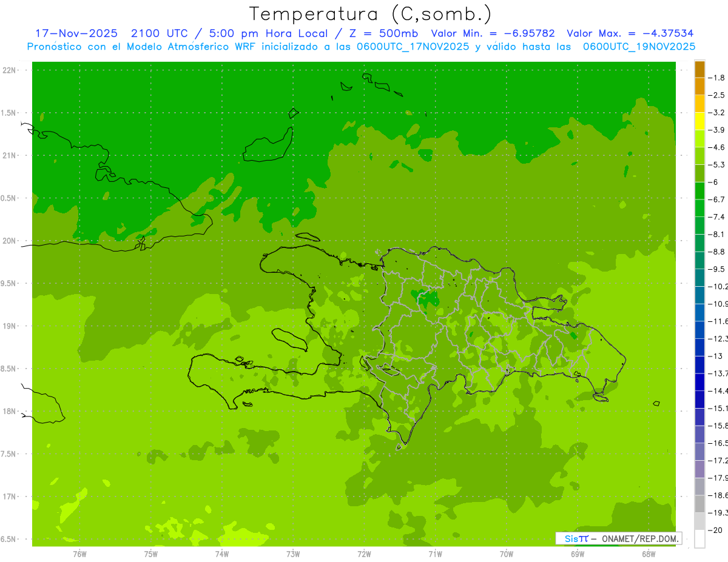Click the '70W' longitude axis label
Screen dimensions: 728x562
pos(507,554)
